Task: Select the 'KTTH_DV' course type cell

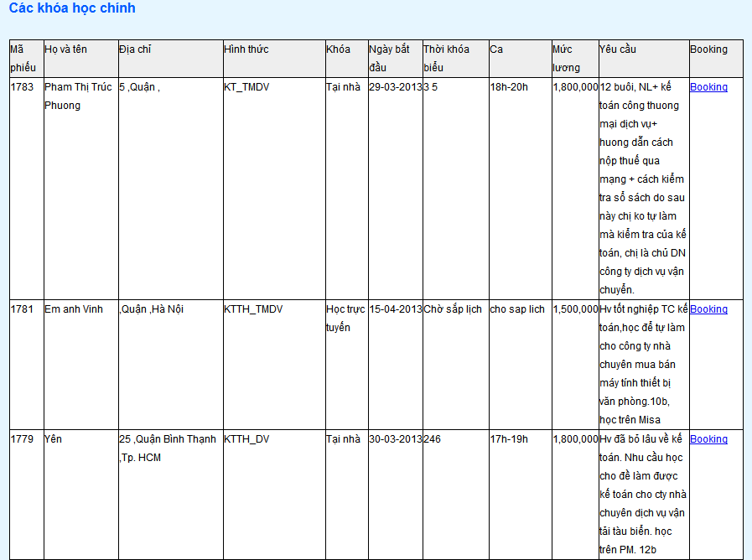Action: coord(246,439)
